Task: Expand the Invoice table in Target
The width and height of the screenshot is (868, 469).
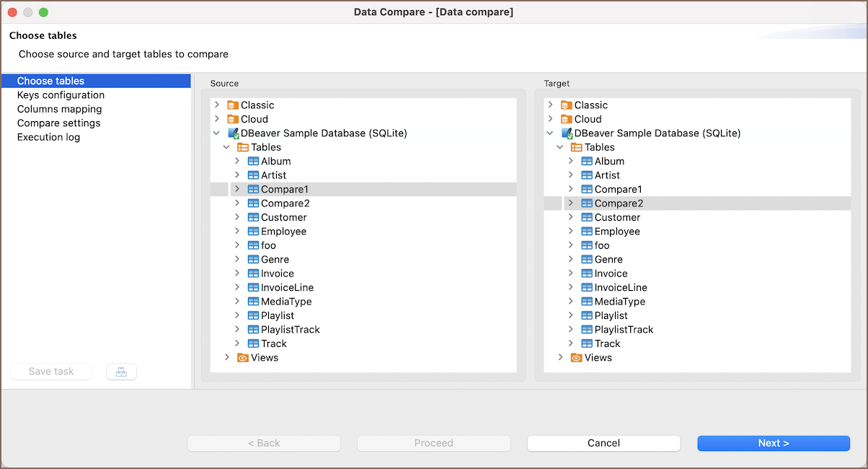Action: click(570, 273)
